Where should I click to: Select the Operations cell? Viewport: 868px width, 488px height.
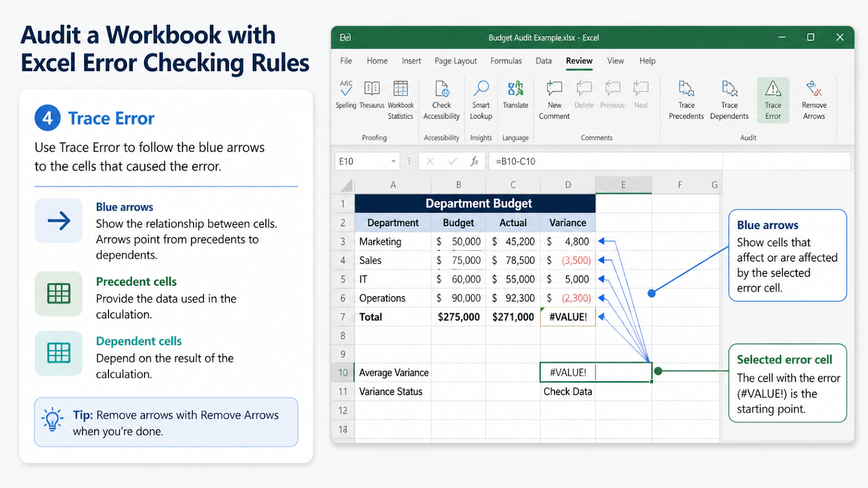(393, 298)
